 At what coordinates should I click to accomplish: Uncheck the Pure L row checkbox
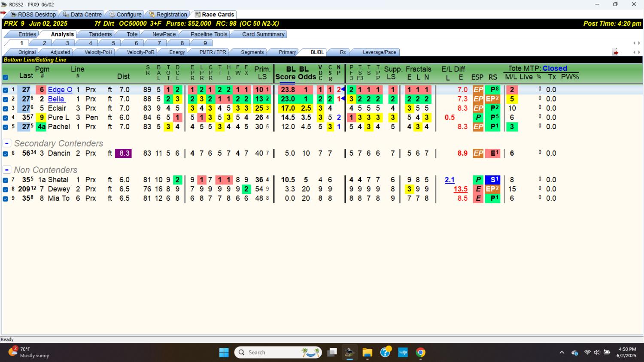[x=5, y=118]
